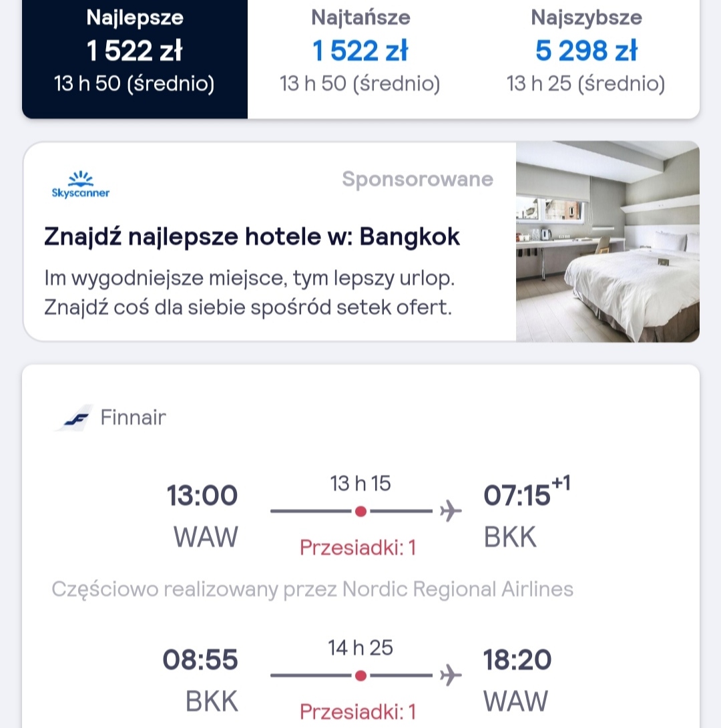Click the outbound flight airplane icon
This screenshot has width=721, height=728.
tap(451, 511)
